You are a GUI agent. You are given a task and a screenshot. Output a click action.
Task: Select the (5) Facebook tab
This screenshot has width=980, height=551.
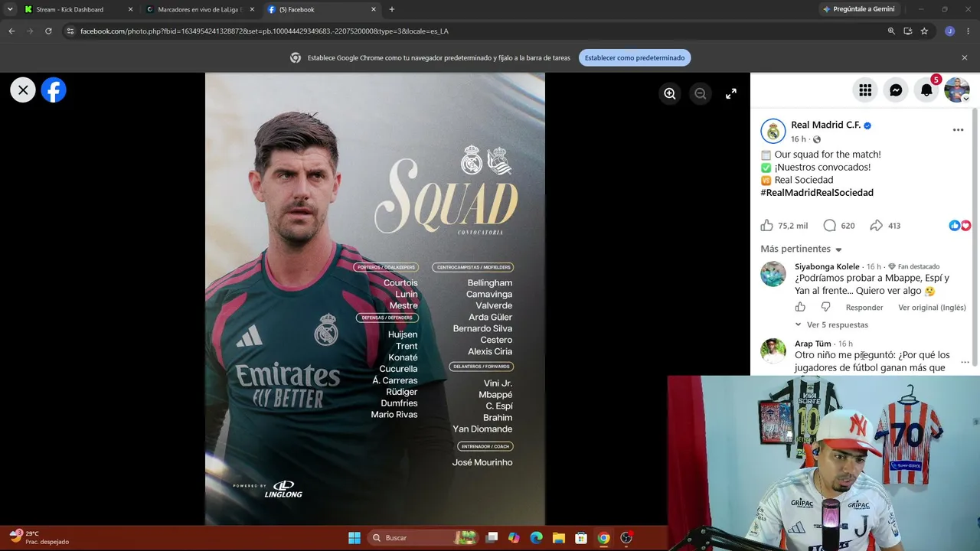tap(322, 9)
